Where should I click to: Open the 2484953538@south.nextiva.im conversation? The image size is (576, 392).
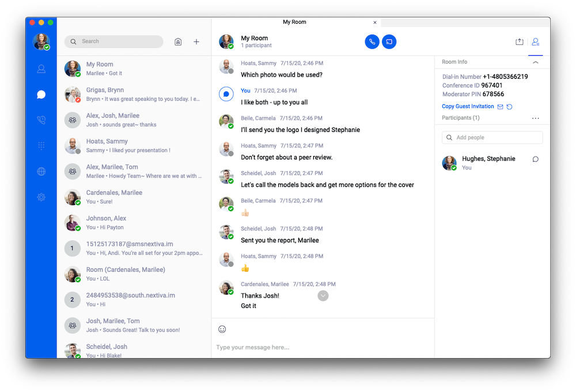point(134,300)
